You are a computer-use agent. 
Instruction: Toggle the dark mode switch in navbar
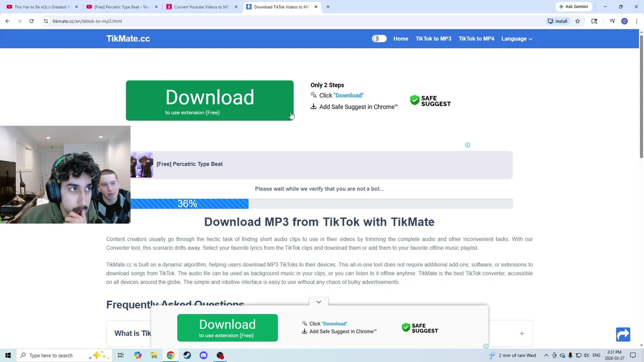click(x=379, y=39)
